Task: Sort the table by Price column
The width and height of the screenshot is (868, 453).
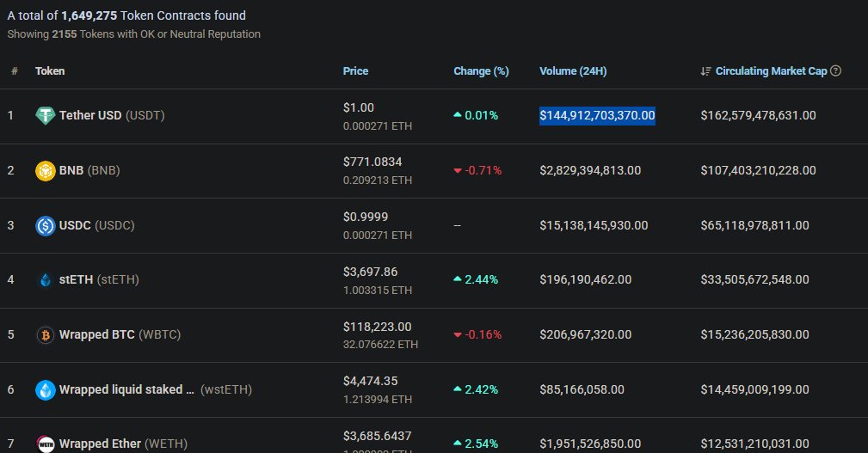Action: 355,71
